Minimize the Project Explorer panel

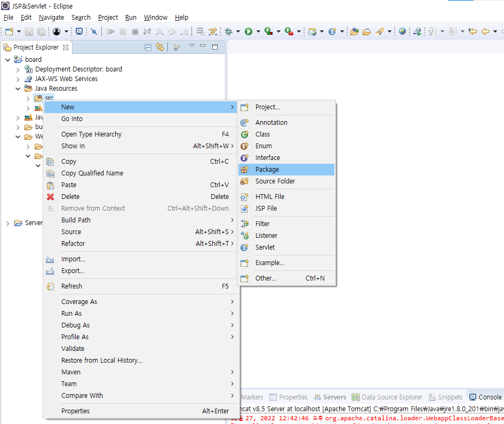click(203, 46)
